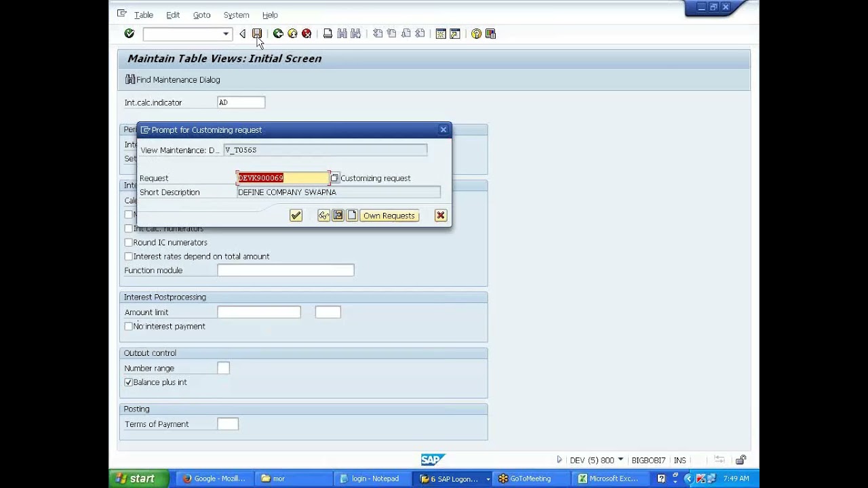The image size is (868, 488).
Task: Cancel the dialog with the red X button
Action: 441,216
